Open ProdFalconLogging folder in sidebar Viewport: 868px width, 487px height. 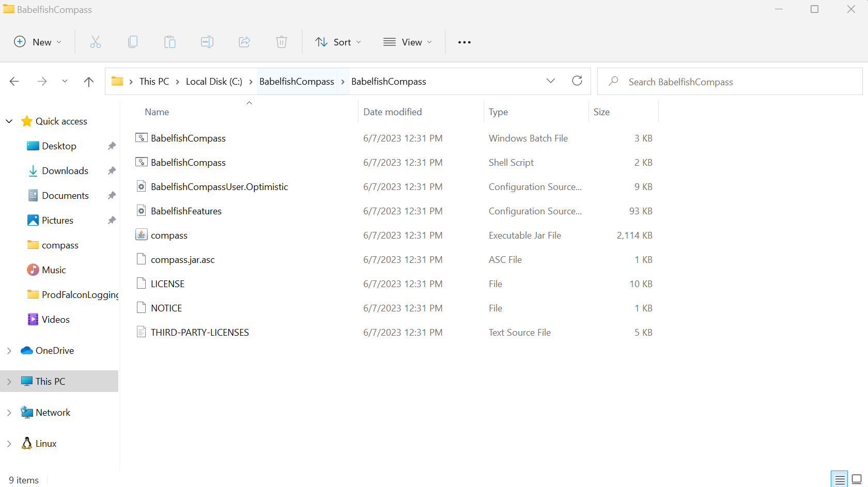click(80, 295)
